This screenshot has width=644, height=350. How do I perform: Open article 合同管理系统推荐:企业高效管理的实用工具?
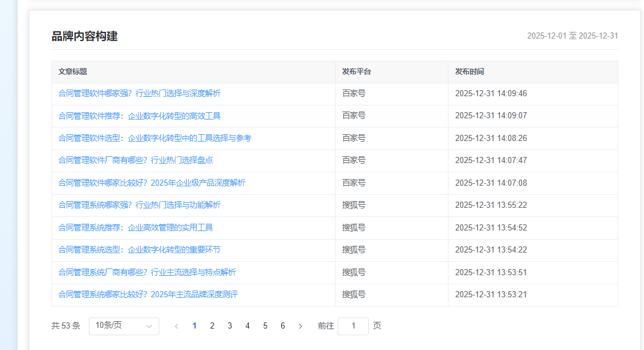[x=135, y=227]
